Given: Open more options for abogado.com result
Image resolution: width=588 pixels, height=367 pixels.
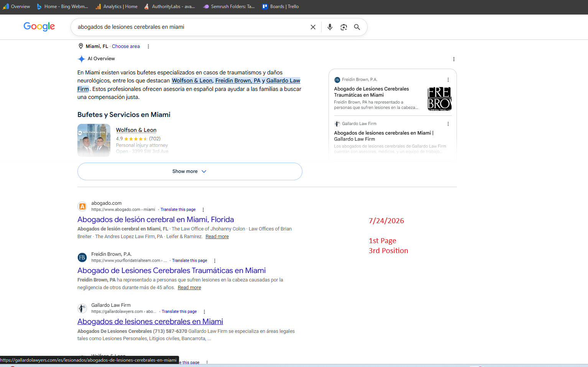Looking at the screenshot, I should (203, 210).
